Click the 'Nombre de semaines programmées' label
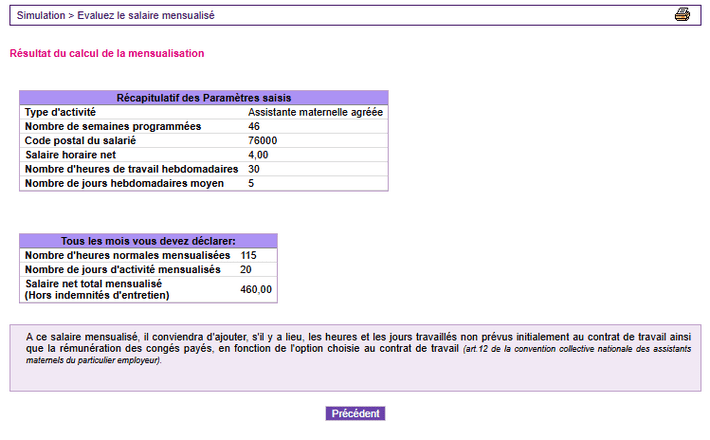Image resolution: width=710 pixels, height=440 pixels. pos(113,126)
